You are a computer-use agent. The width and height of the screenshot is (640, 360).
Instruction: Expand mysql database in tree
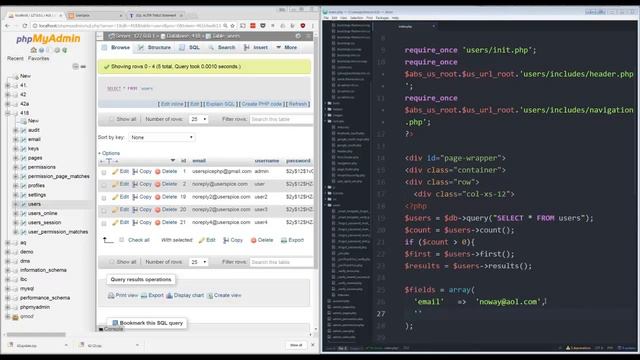8,289
